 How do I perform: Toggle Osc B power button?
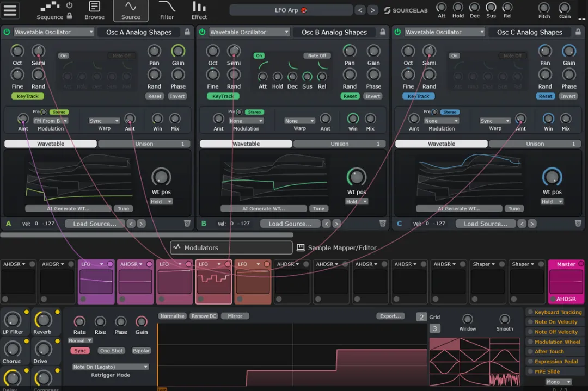click(x=202, y=32)
